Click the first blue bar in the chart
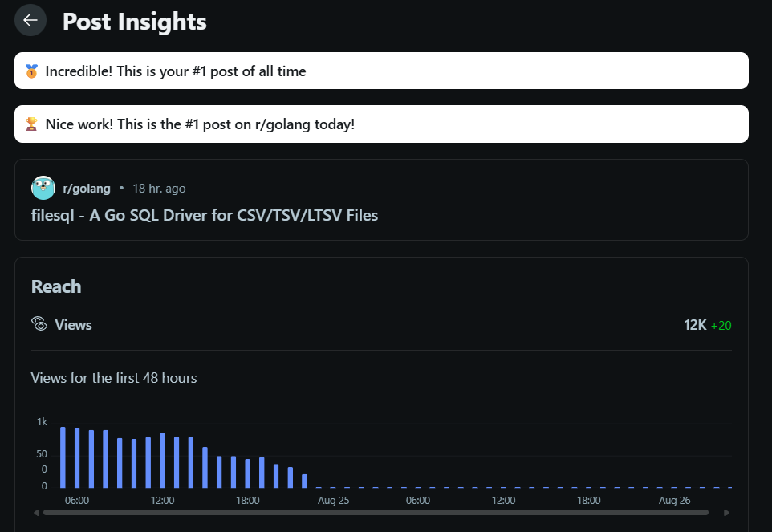Screen dimensions: 772x532 tap(63, 457)
